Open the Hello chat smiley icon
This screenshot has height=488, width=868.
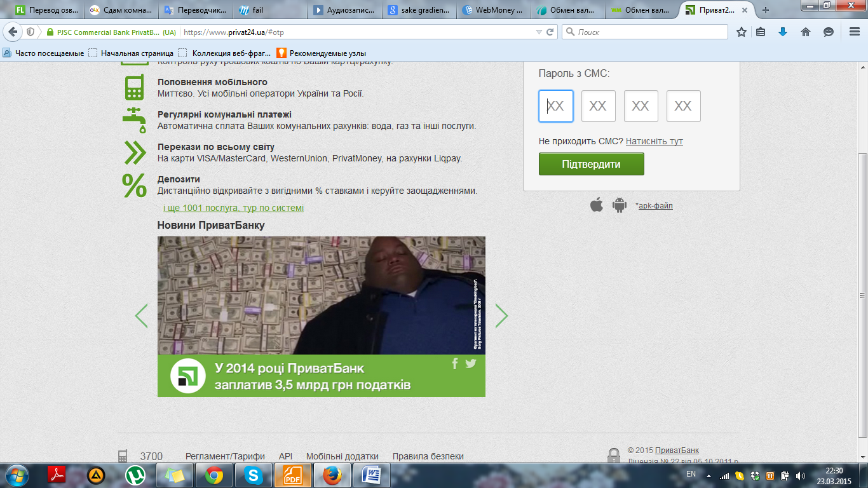click(x=828, y=32)
